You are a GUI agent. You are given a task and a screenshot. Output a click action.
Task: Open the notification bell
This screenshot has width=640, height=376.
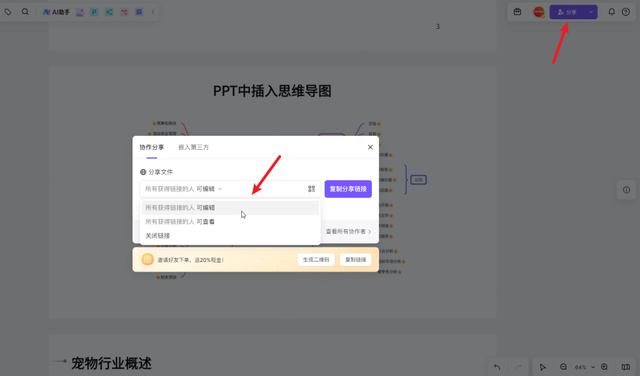(x=611, y=12)
